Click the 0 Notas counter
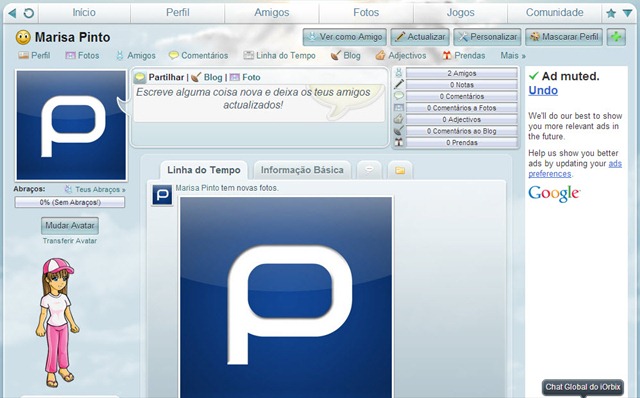The height and width of the screenshot is (398, 640). [x=462, y=85]
